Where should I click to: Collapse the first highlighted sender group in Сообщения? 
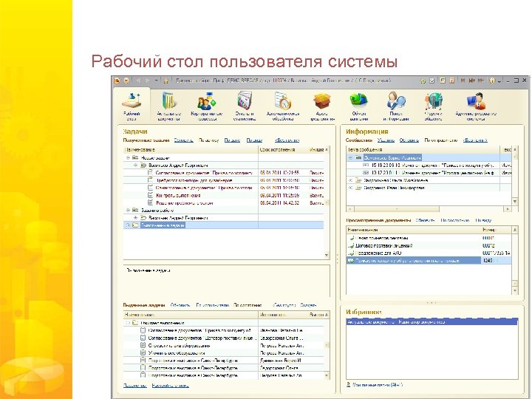[350, 158]
